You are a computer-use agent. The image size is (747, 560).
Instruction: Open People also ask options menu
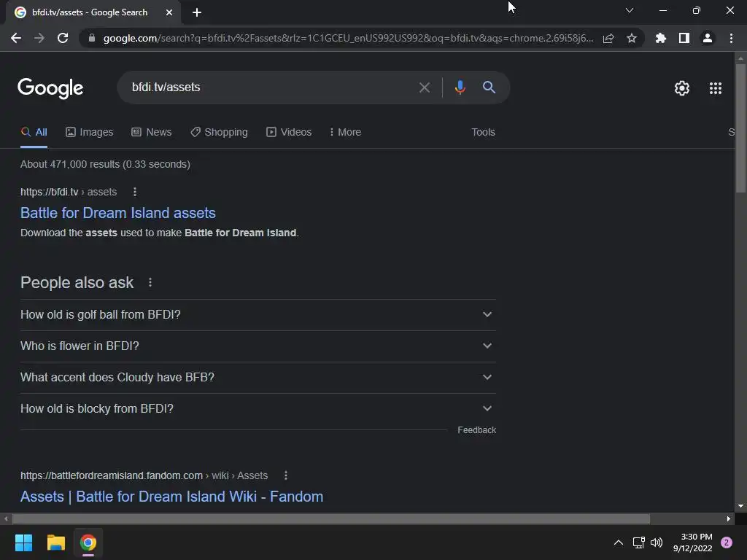150,282
